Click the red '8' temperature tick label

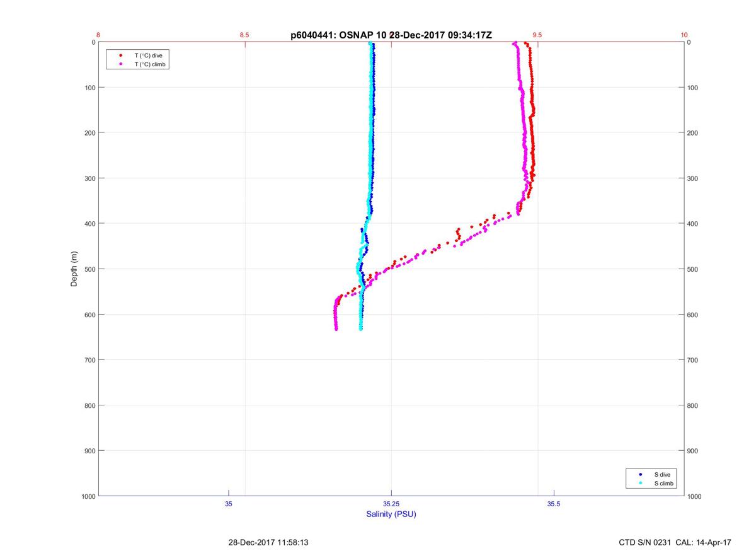point(98,35)
